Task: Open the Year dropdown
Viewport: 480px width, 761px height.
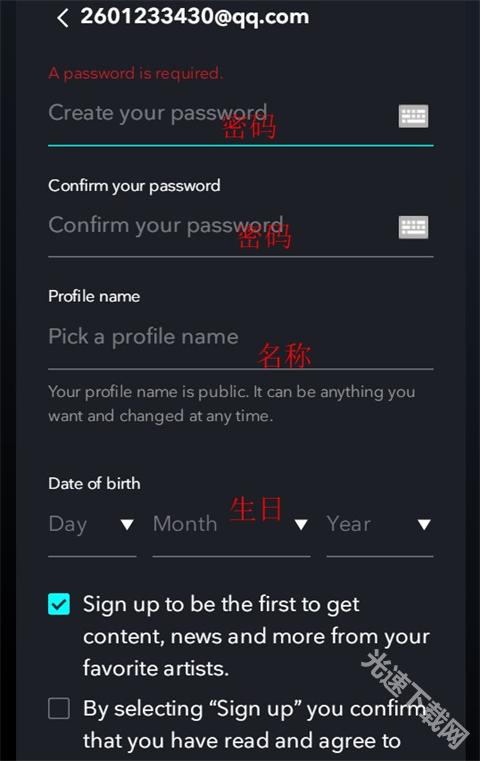Action: 380,527
